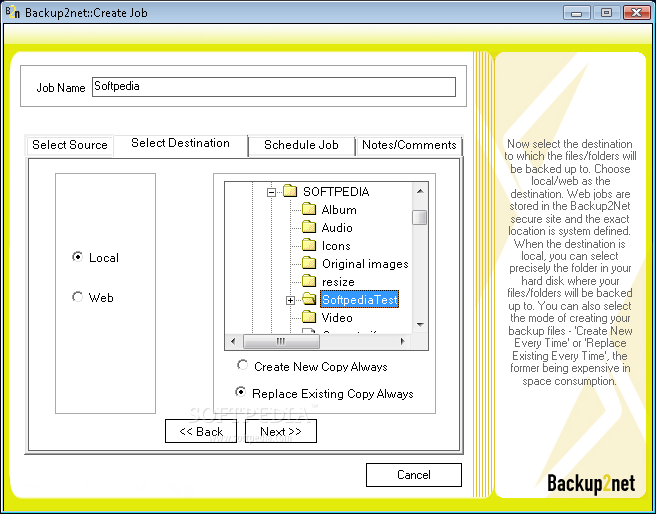This screenshot has width=656, height=514.
Task: Click the resize folder icon
Action: point(309,281)
